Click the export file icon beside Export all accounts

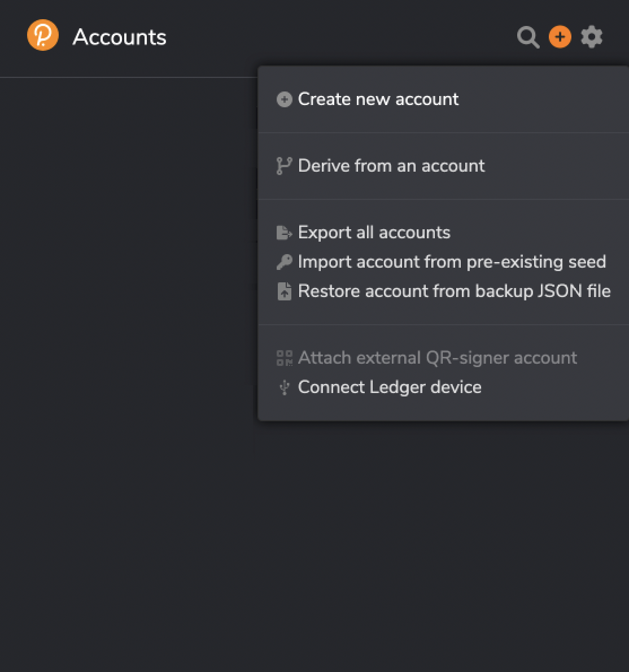pos(284,233)
